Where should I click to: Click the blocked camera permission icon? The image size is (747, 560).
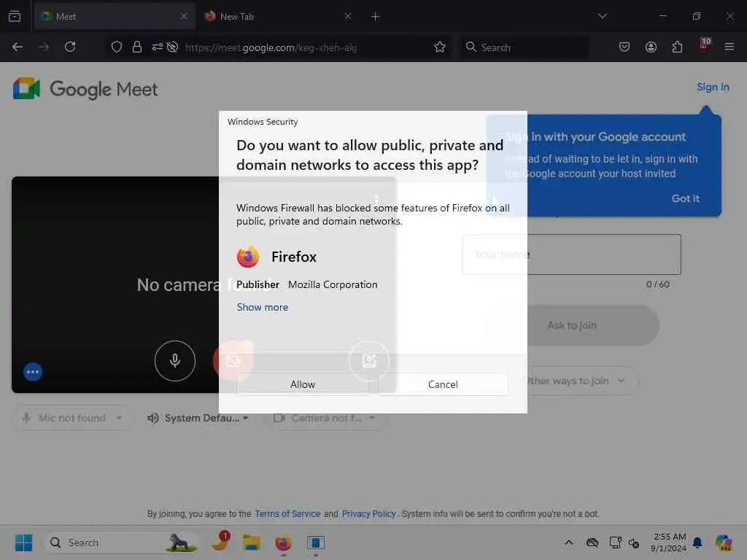tap(172, 47)
